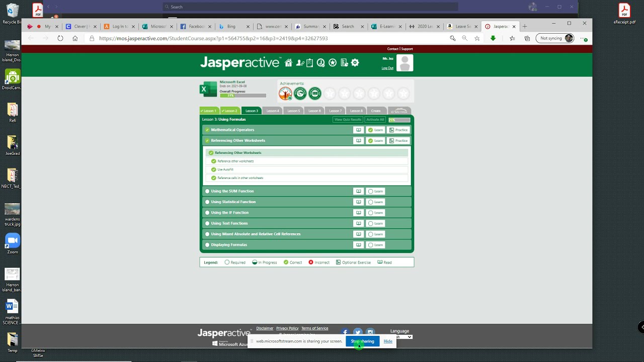The width and height of the screenshot is (644, 362).
Task: Switch to Lesson 4 tab
Action: click(x=273, y=111)
